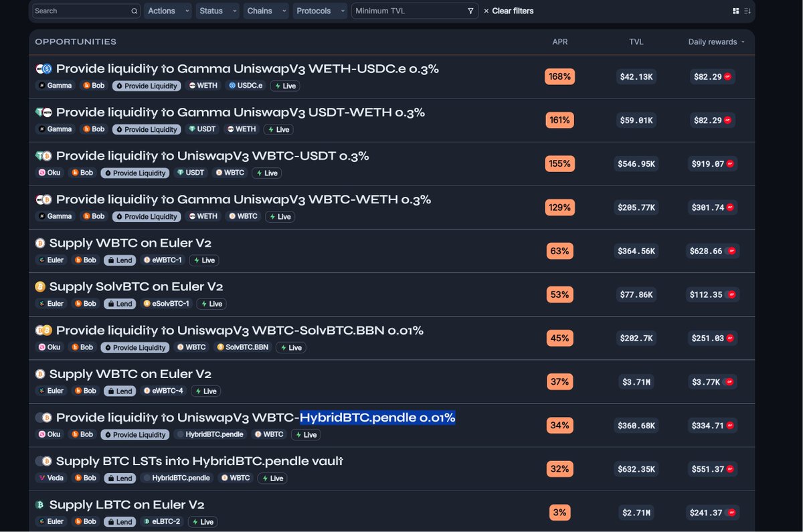The width and height of the screenshot is (803, 532).
Task: Click the search magnifier icon
Action: [135, 11]
